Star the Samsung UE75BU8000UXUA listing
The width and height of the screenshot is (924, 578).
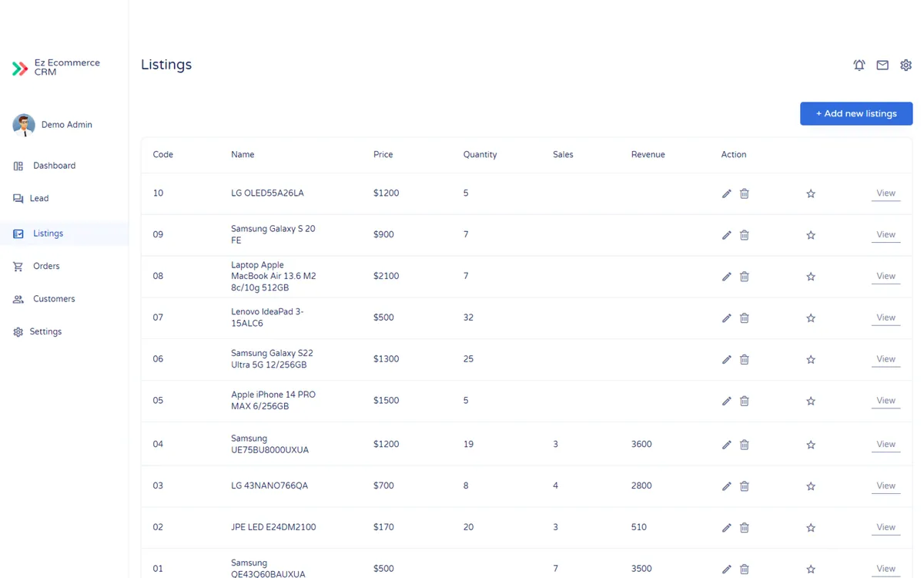[811, 445]
